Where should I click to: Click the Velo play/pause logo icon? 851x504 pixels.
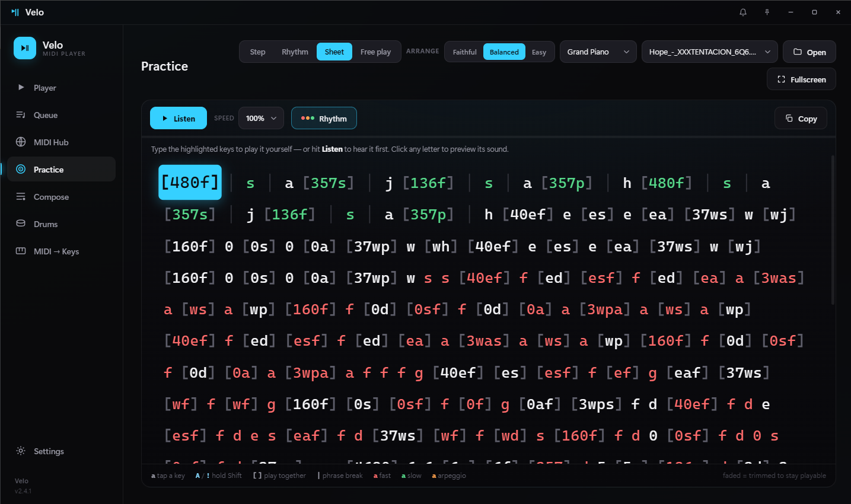pyautogui.click(x=25, y=48)
